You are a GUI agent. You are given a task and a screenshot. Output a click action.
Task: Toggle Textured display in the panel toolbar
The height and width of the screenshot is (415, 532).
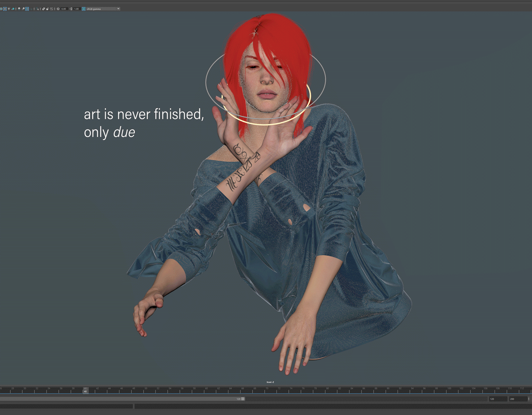pos(5,9)
